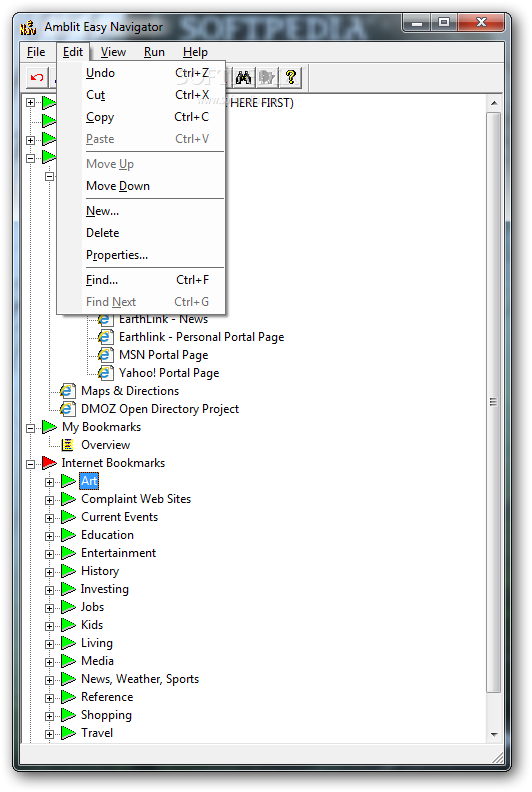Click the page icon beside Earthlink - Personal Portal Page
532x792 pixels.
105,337
